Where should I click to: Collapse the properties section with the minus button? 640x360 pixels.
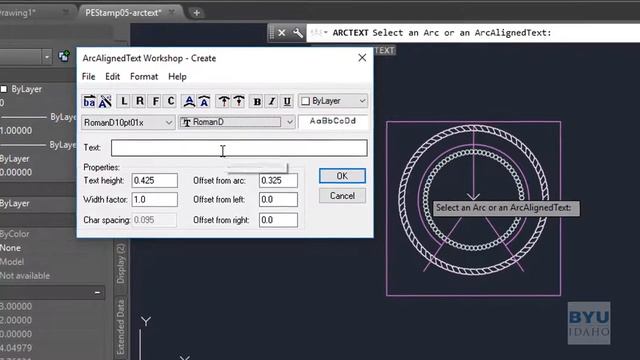coord(97,292)
